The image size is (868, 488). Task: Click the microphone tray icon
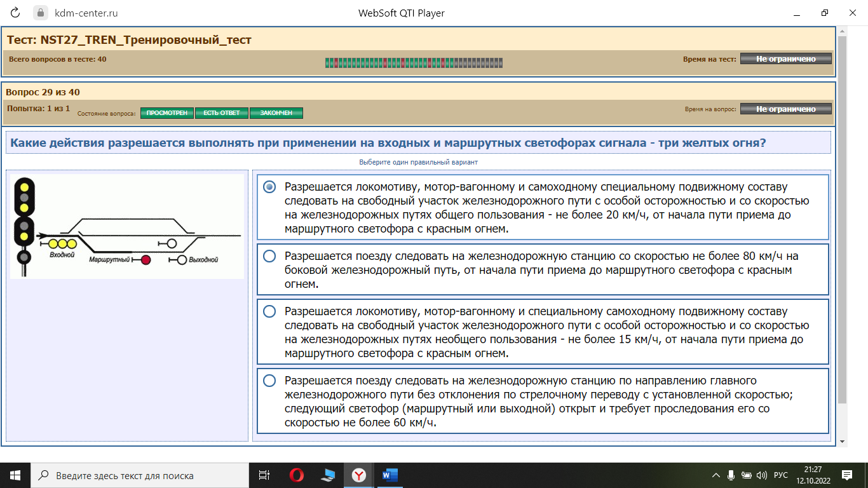(731, 475)
